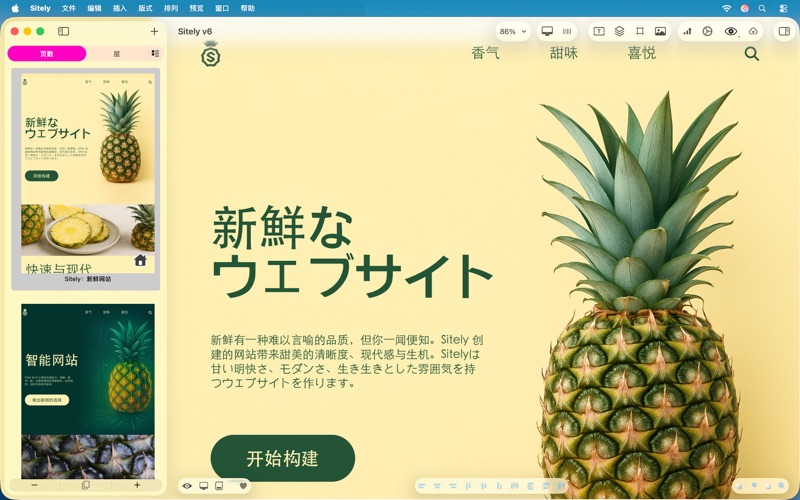Click the 开始构建 button
This screenshot has width=800, height=500.
coord(283,458)
